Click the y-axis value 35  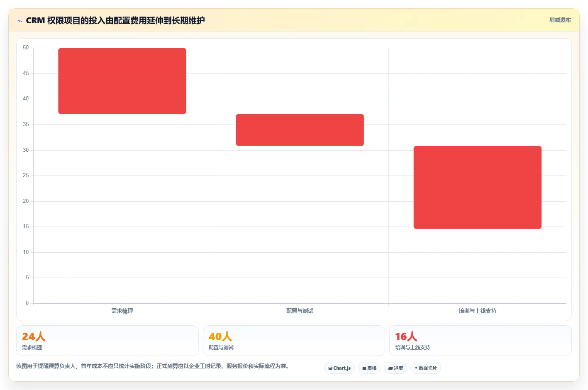coord(26,124)
